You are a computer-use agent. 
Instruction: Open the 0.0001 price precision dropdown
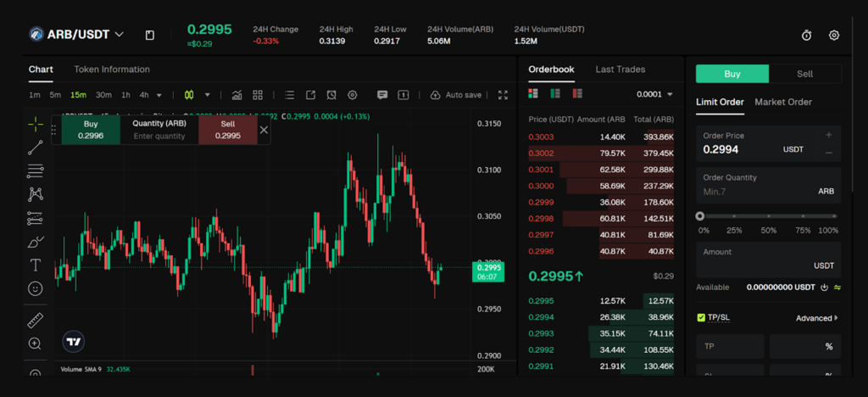pos(654,94)
